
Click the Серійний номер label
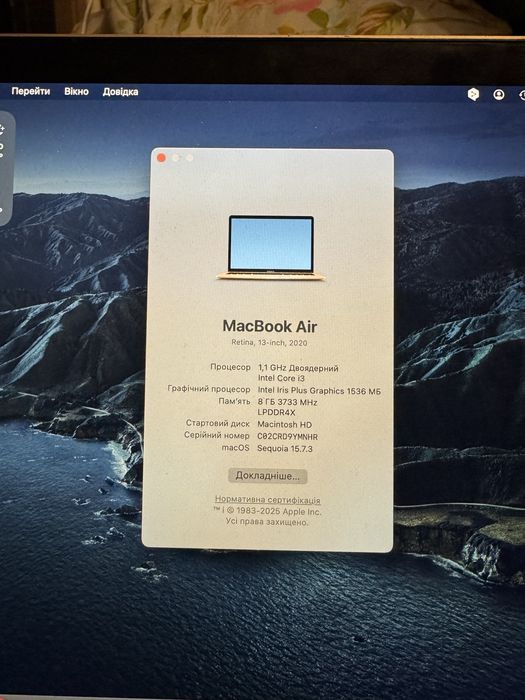217,435
